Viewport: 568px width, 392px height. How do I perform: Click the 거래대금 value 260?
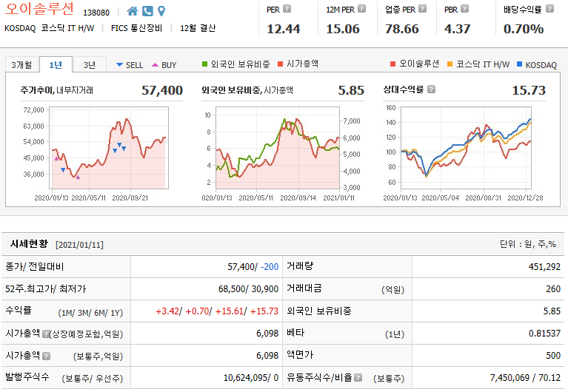[x=553, y=289]
